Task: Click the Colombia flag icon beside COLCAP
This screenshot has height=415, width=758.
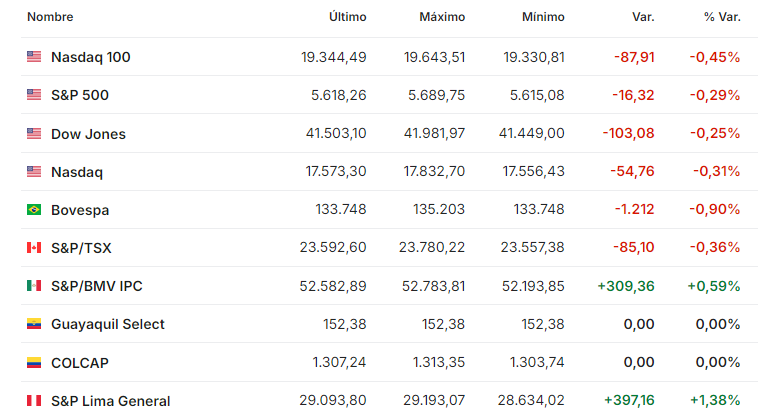Action: 34,362
